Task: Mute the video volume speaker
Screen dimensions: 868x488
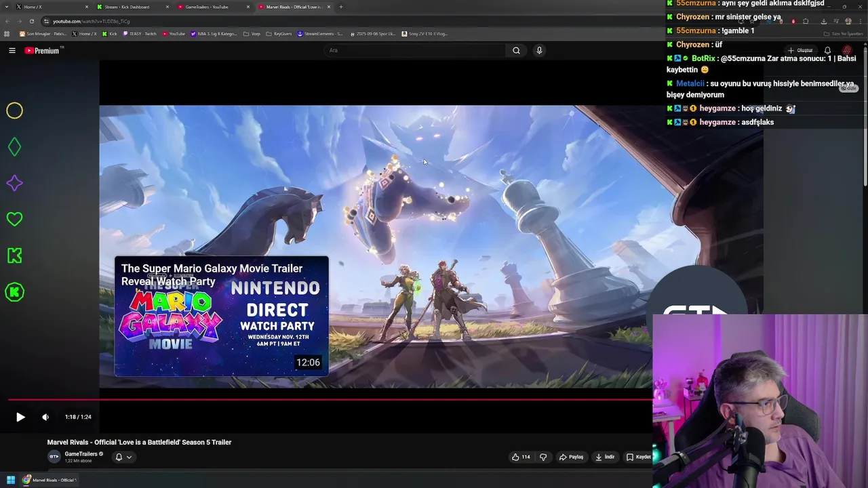Action: (45, 417)
